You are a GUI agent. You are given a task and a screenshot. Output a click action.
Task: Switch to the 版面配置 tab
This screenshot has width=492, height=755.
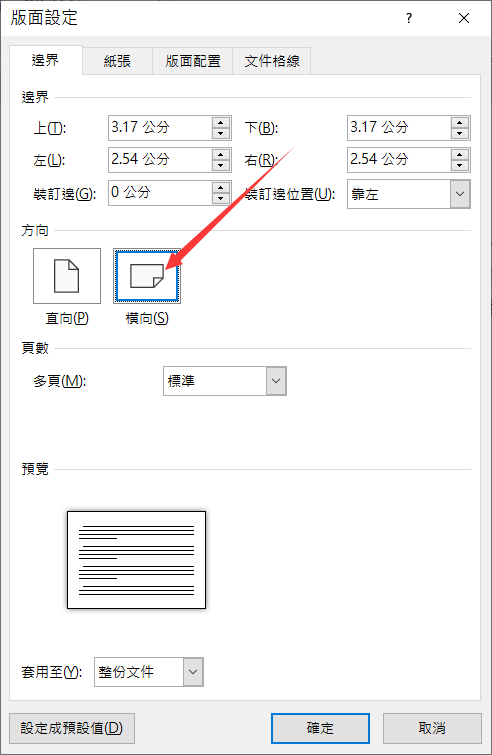coord(193,61)
